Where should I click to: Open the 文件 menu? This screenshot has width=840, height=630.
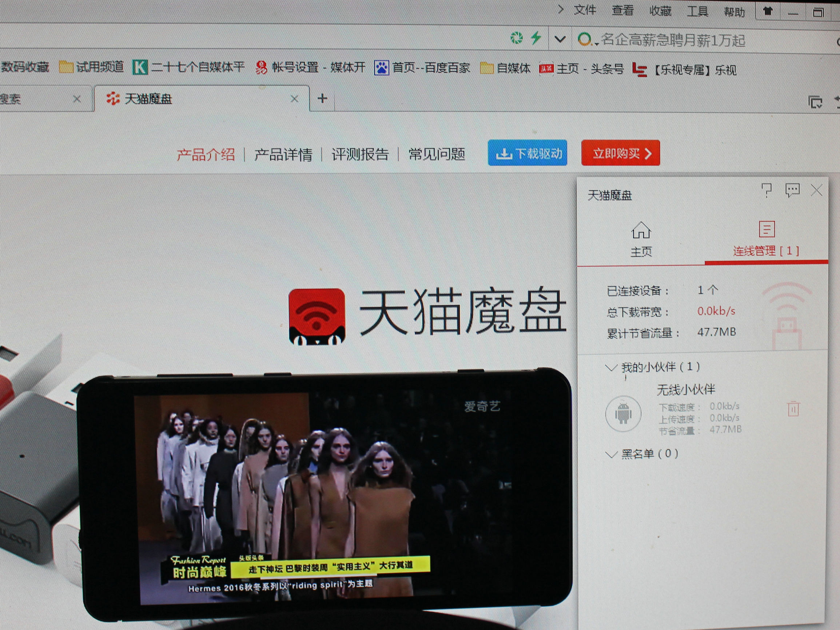[x=585, y=10]
